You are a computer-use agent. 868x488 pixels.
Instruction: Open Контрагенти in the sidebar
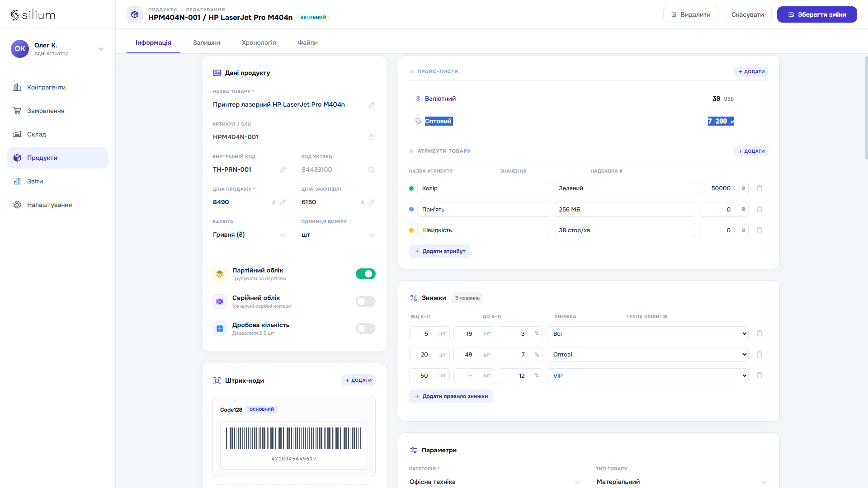pos(58,87)
